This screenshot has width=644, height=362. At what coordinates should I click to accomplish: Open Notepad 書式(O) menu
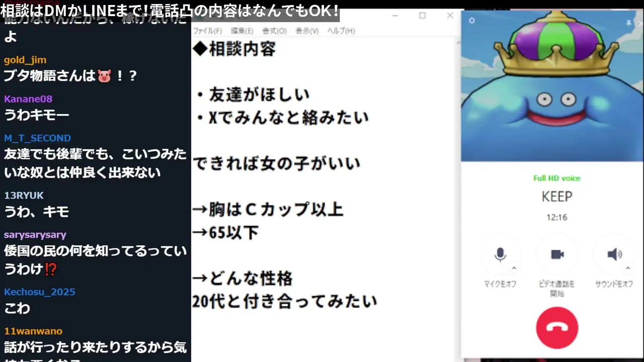pos(274,31)
